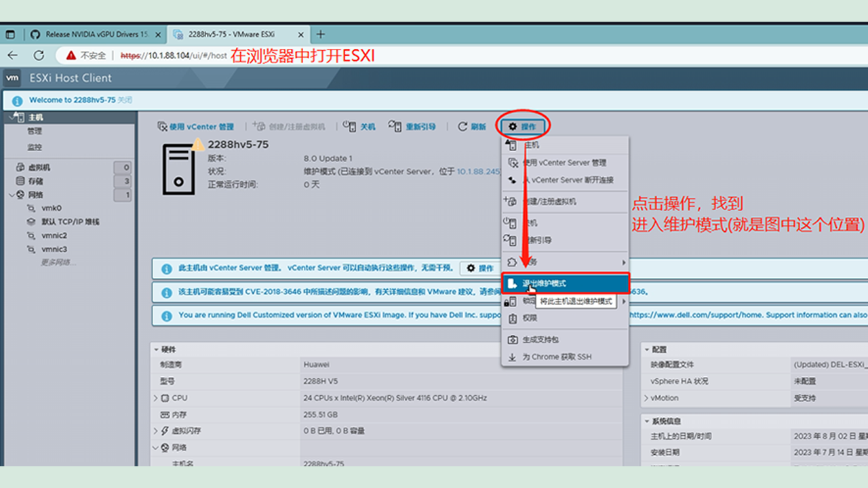
Task: Click the info icon in Dell notice
Action: [166, 316]
